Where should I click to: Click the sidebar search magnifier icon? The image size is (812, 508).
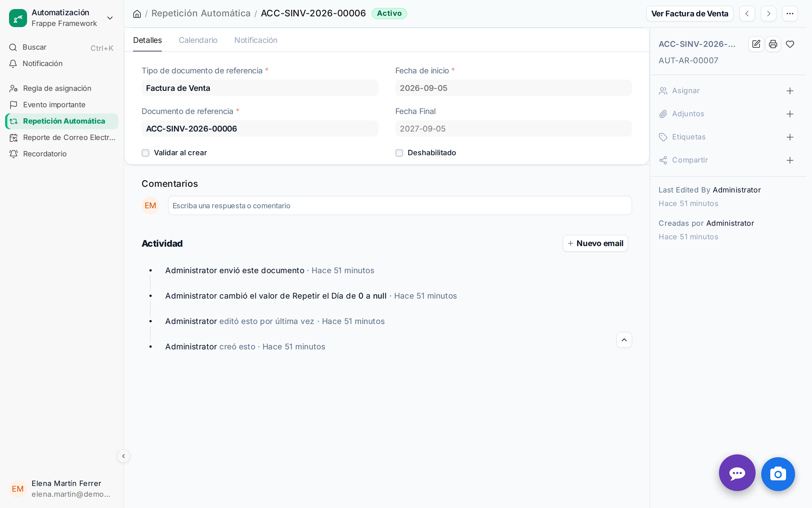pyautogui.click(x=13, y=47)
